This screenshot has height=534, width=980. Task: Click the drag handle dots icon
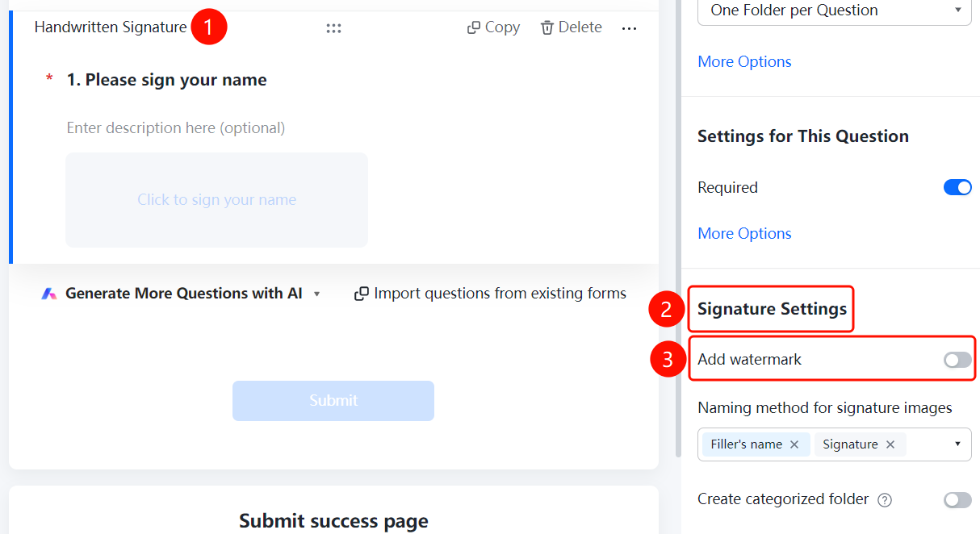[333, 28]
